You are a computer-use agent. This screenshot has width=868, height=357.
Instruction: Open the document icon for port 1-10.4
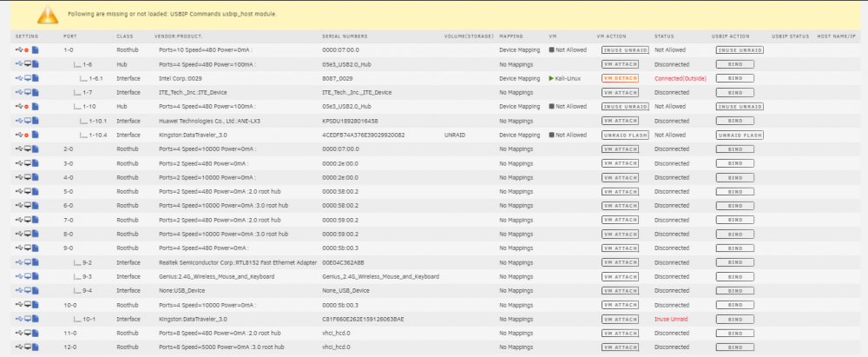(35, 135)
